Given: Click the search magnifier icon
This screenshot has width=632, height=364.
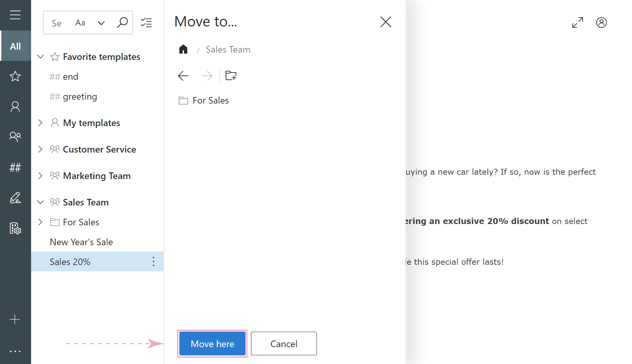Looking at the screenshot, I should point(122,22).
